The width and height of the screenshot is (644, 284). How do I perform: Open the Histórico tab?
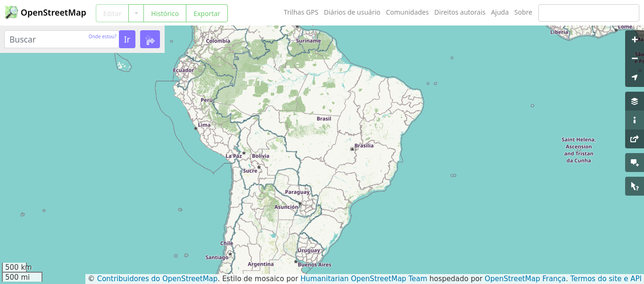[164, 13]
